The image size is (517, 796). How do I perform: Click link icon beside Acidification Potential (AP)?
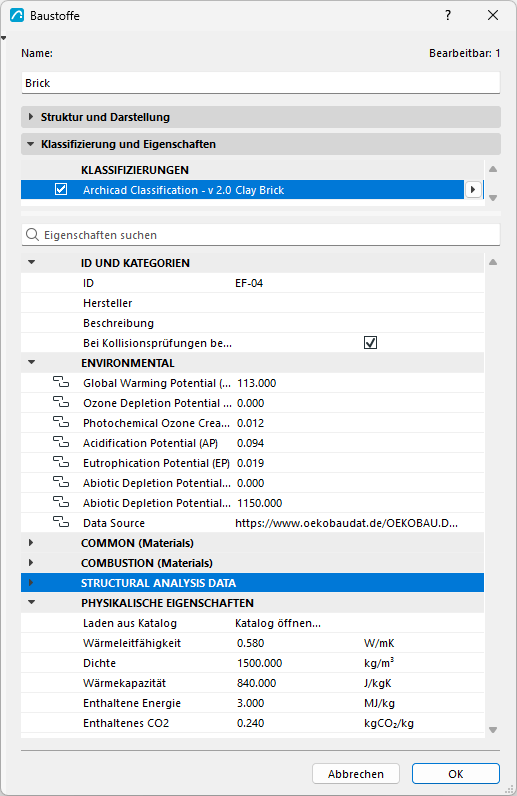click(61, 443)
